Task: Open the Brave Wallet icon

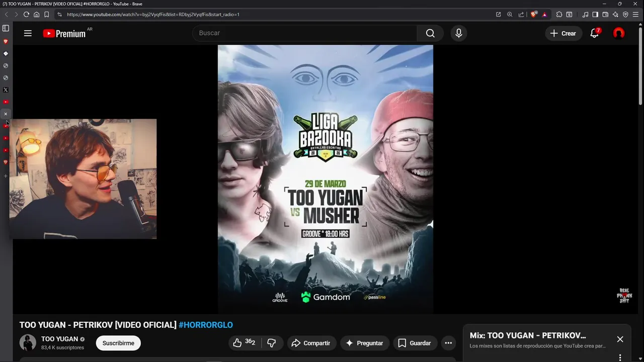Action: coord(605,15)
